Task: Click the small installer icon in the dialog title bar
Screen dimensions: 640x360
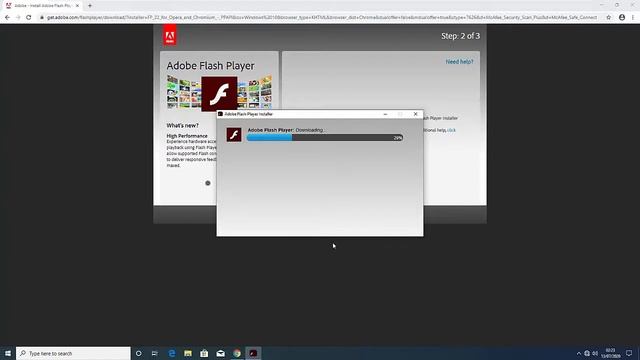Action: point(220,114)
